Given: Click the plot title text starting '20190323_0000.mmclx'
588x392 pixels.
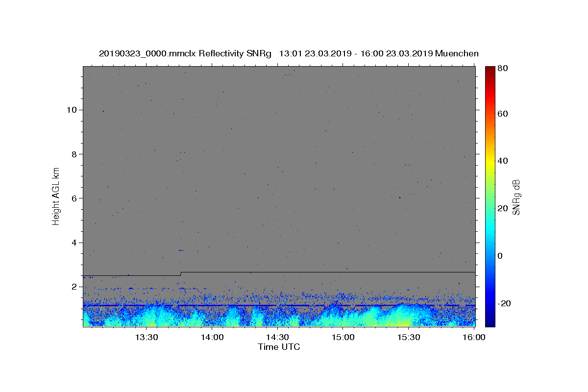Looking at the screenshot, I should [289, 53].
